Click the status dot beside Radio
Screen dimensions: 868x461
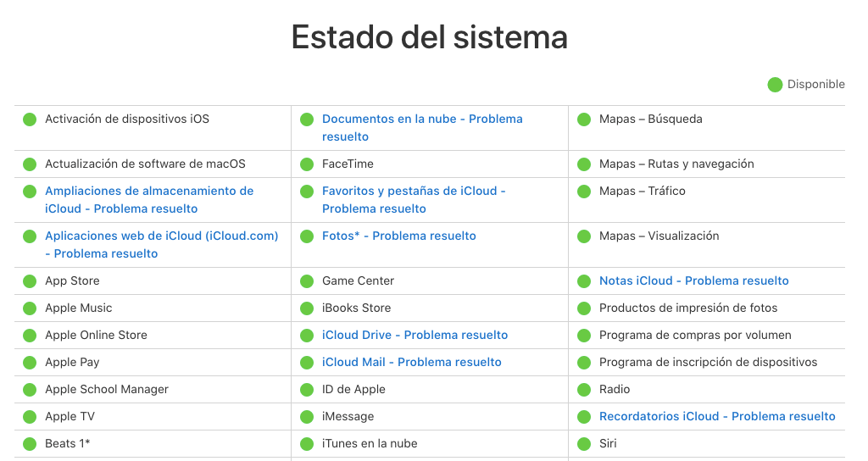[x=584, y=390]
